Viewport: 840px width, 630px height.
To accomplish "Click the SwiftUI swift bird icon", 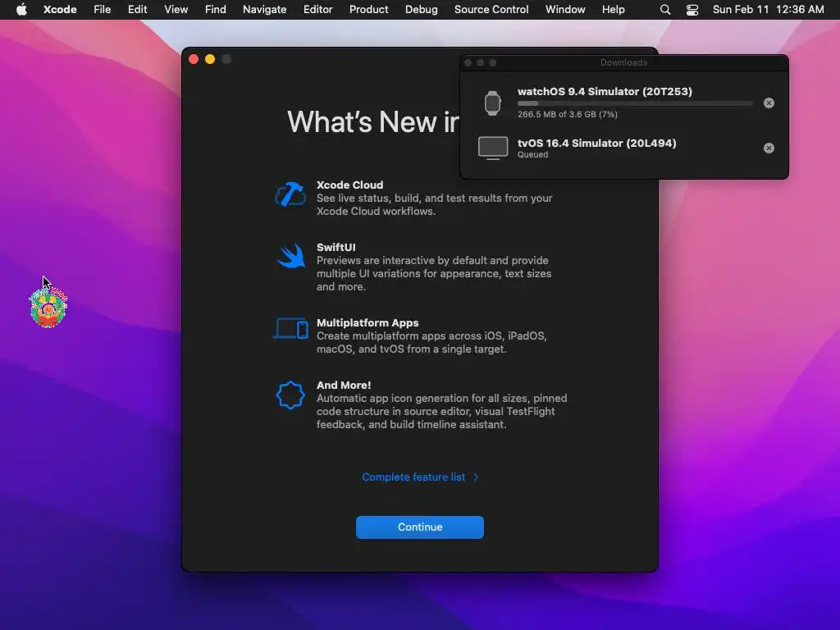I will [x=291, y=256].
